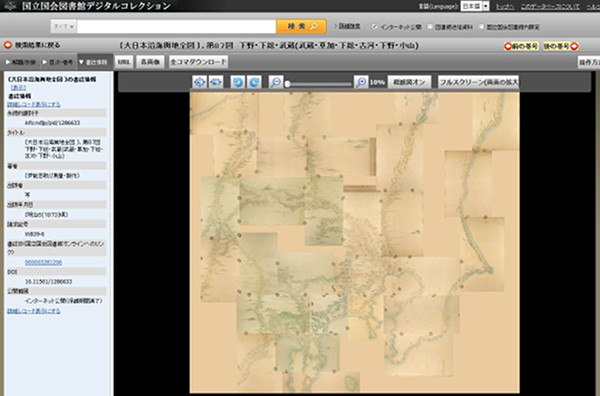Open the language dropdown showing 日本語

(x=475, y=7)
